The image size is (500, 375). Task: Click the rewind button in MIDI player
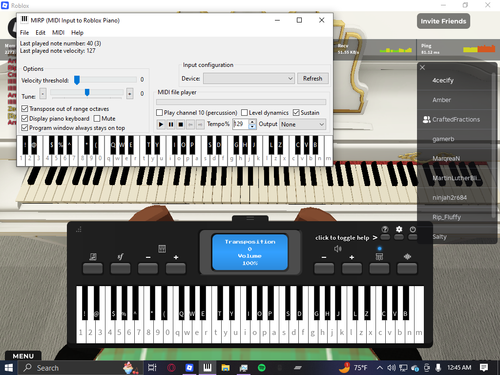click(190, 124)
